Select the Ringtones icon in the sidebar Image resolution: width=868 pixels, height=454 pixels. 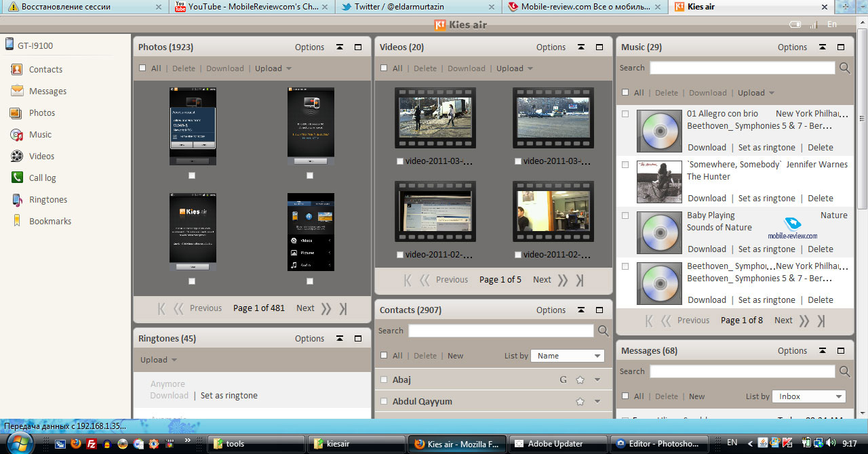(16, 199)
